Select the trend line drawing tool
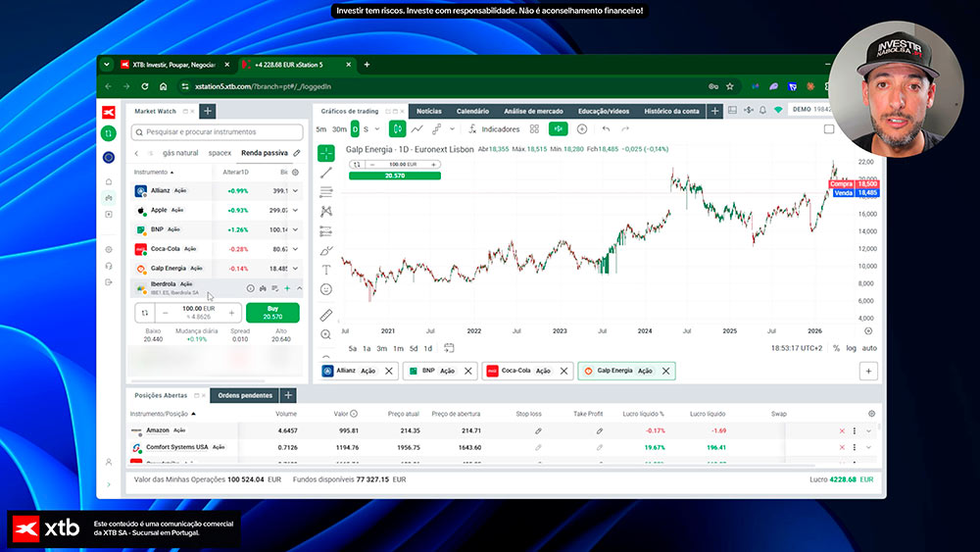The height and width of the screenshot is (552, 980). (x=326, y=173)
